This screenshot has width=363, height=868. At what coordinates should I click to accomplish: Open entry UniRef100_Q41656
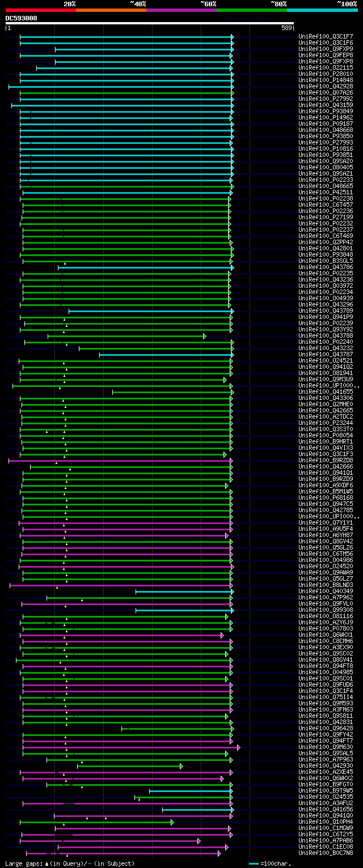(x=326, y=809)
